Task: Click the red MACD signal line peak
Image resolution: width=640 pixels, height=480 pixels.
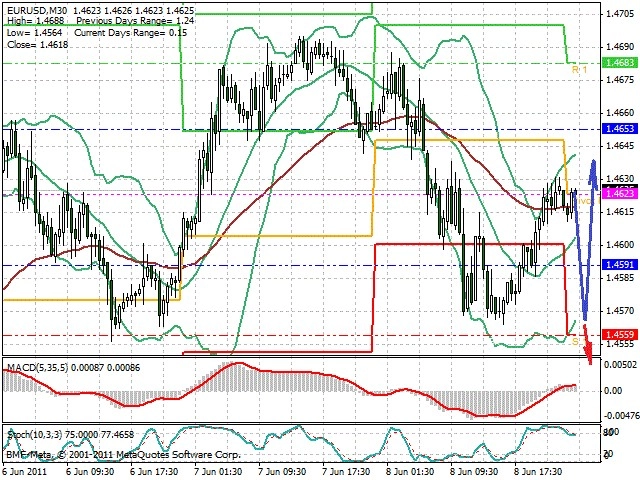Action: click(237, 363)
